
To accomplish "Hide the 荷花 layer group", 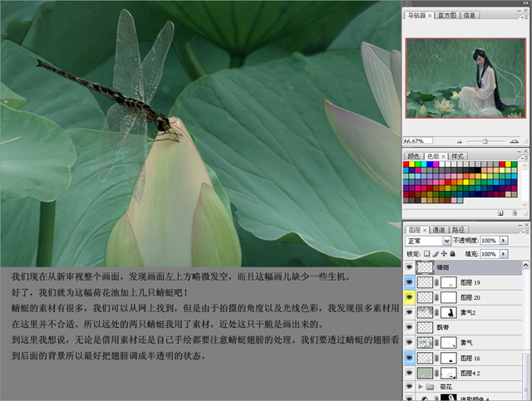I will click(x=410, y=386).
